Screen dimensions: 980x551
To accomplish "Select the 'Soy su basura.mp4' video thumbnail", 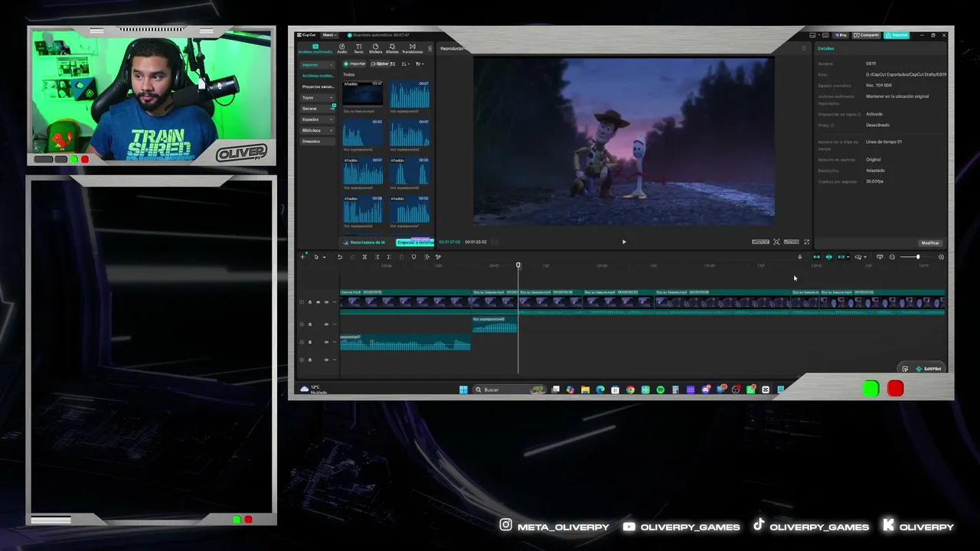I will (363, 94).
